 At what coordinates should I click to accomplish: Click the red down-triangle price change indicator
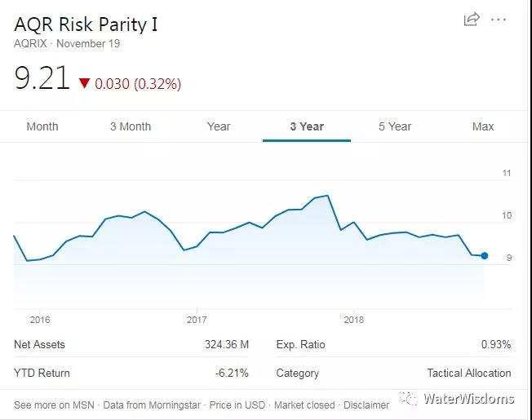[x=84, y=83]
